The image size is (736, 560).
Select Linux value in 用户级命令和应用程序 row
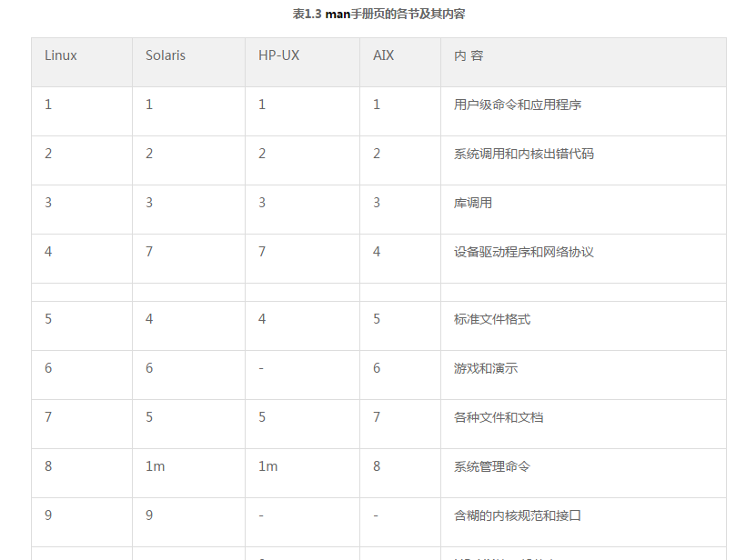48,105
